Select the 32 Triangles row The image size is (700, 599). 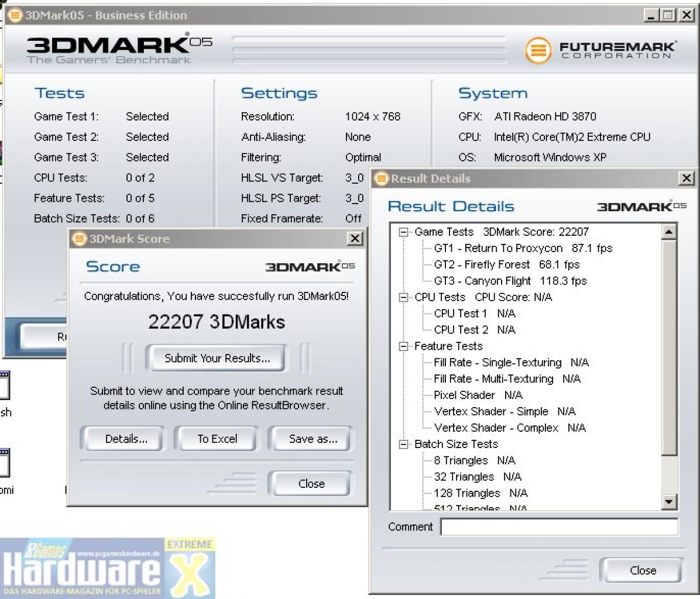pos(478,477)
